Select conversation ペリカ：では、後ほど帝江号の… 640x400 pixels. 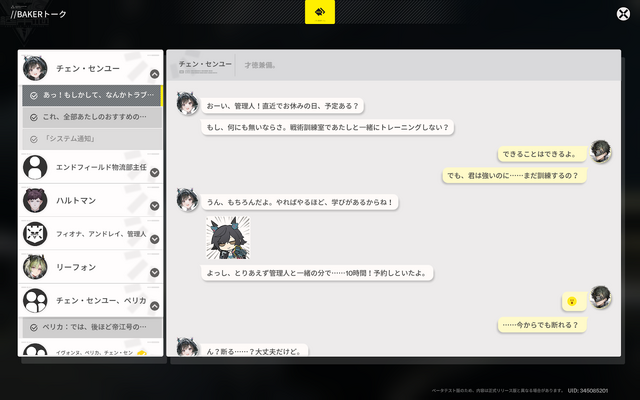(x=92, y=327)
